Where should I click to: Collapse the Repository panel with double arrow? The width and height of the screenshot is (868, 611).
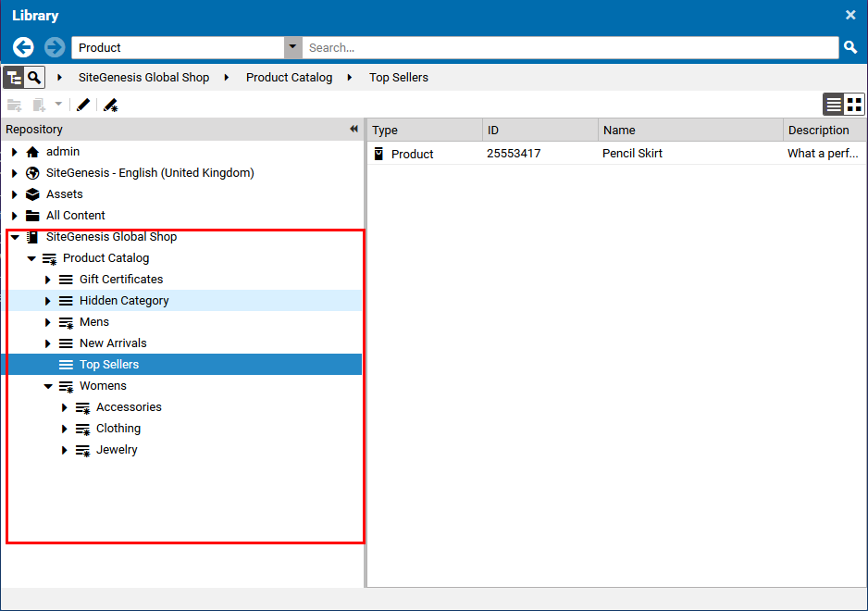click(x=353, y=130)
